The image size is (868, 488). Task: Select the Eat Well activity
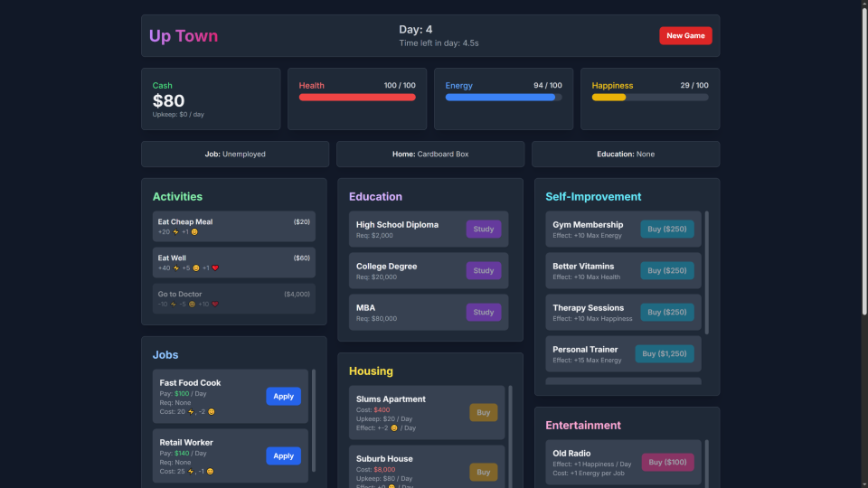233,263
